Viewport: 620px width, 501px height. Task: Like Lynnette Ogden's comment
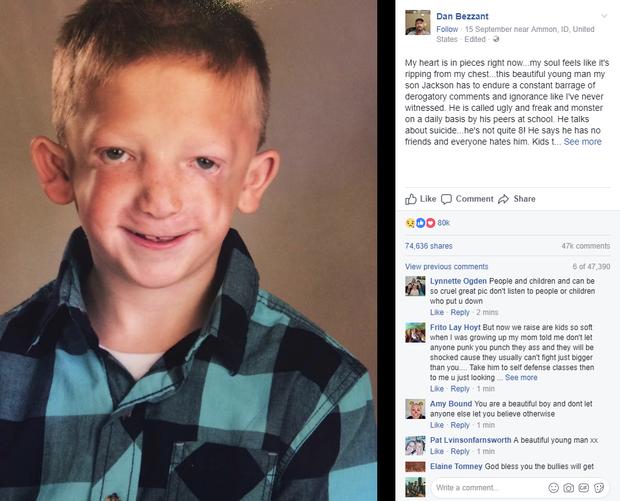coord(437,312)
